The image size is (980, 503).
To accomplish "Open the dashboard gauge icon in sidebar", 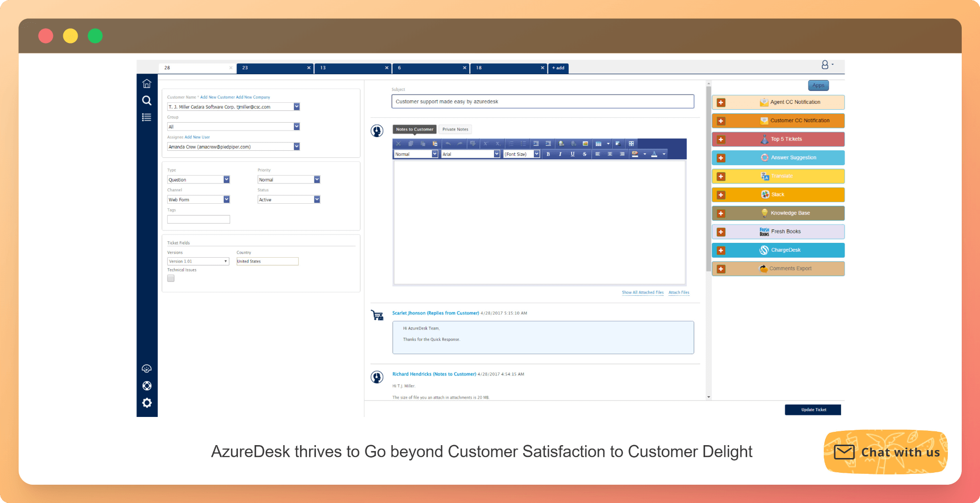I will [147, 368].
